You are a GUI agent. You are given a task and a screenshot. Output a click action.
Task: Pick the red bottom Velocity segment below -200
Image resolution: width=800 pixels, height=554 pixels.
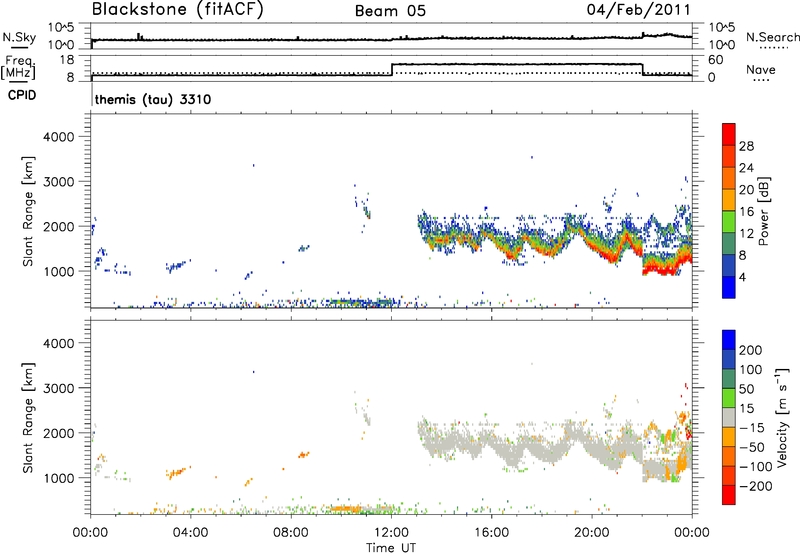pyautogui.click(x=729, y=495)
